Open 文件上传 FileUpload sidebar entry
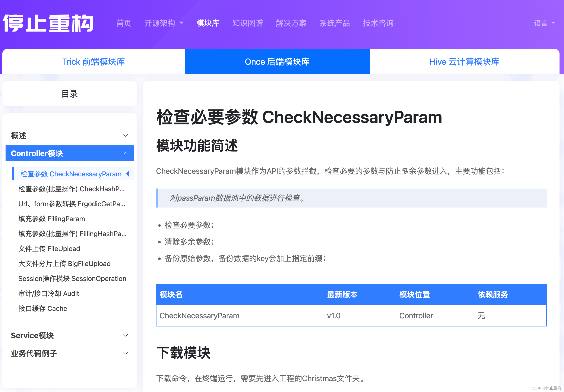564x392 pixels. click(49, 249)
